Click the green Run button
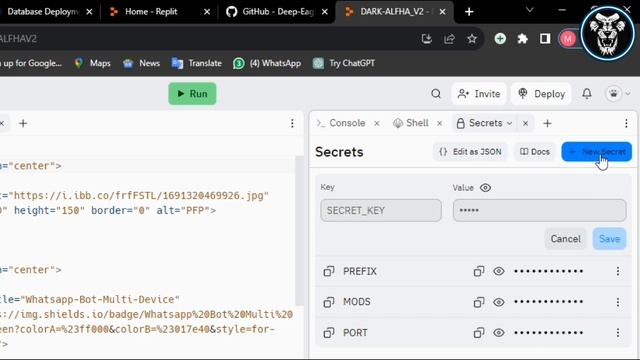The width and height of the screenshot is (640, 360). 192,94
